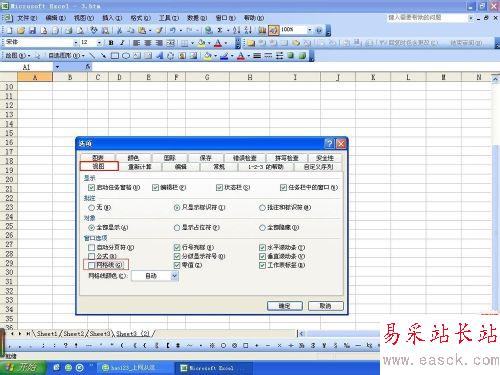Select the Oval drawing tool
The width and height of the screenshot is (500, 375).
[126, 56]
